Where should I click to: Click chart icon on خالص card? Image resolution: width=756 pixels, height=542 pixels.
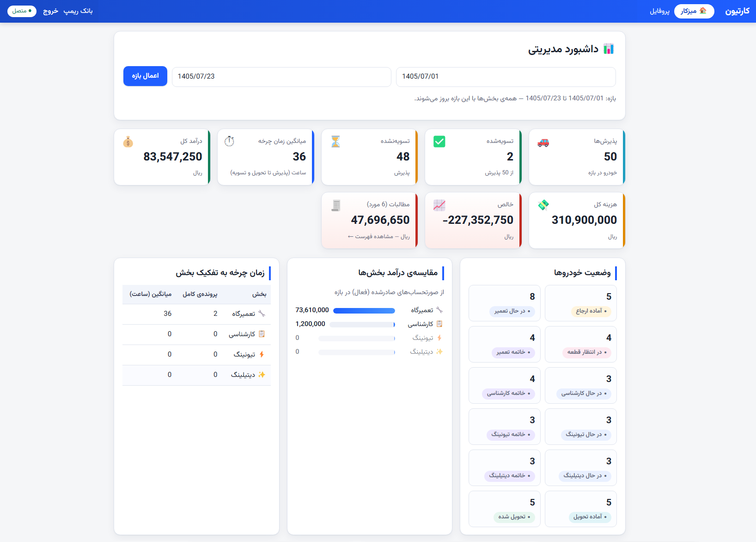pos(439,205)
